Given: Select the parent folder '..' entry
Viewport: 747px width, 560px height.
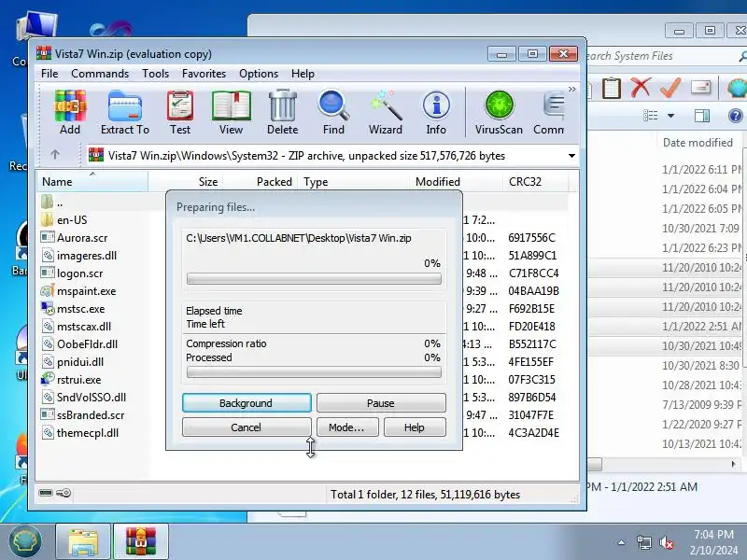Looking at the screenshot, I should click(x=52, y=203).
